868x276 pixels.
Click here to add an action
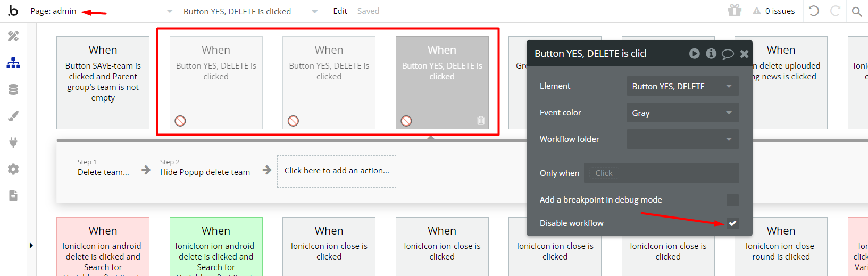tap(337, 171)
